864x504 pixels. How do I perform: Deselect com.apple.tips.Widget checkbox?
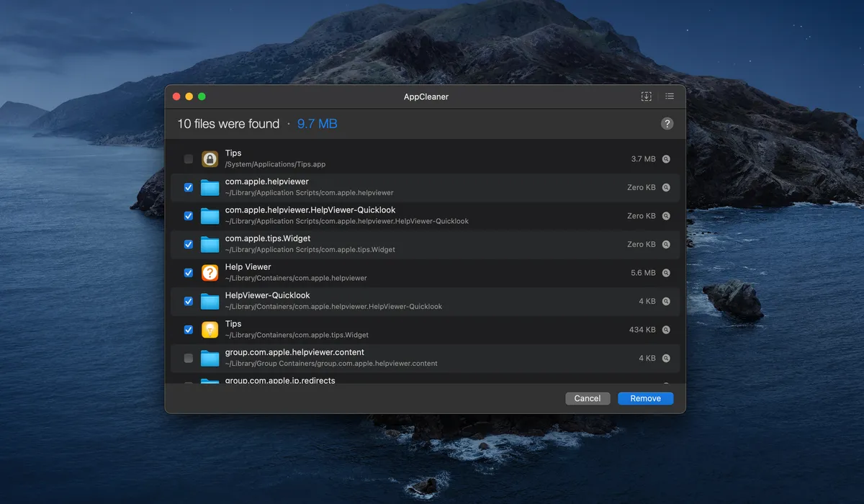click(189, 244)
